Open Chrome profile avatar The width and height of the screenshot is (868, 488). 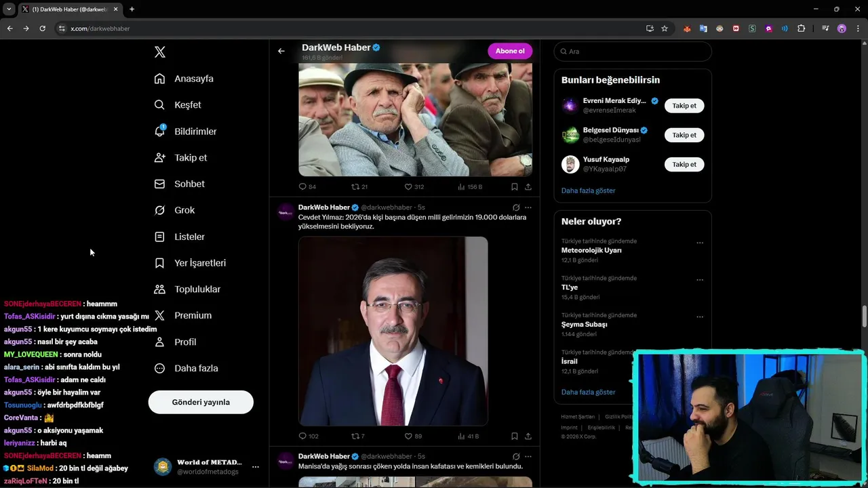click(842, 28)
